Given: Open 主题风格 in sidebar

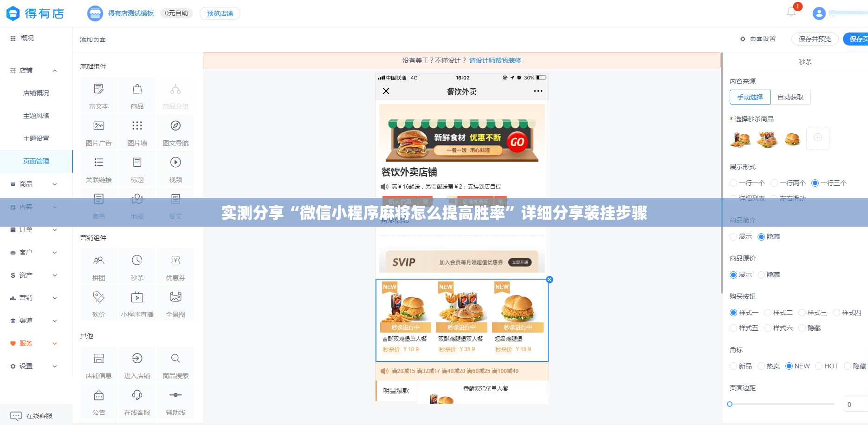Looking at the screenshot, I should coord(36,116).
